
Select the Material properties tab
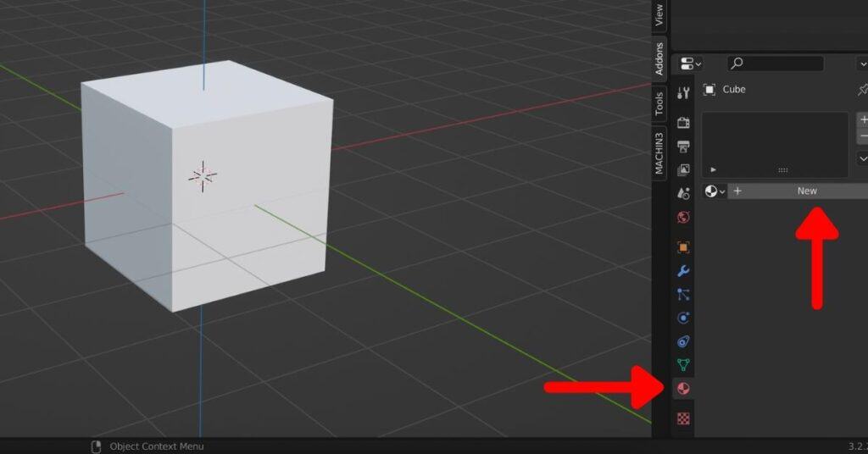point(683,389)
